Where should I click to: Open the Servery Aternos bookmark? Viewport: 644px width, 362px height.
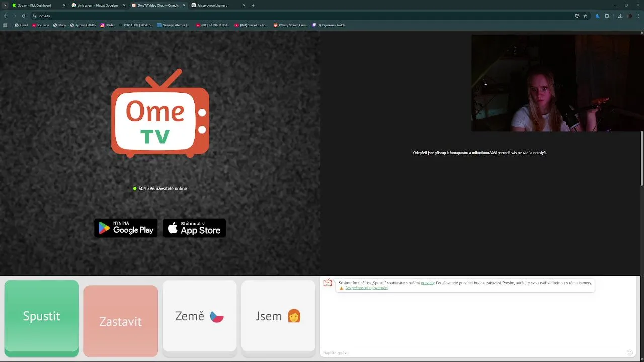(173, 25)
